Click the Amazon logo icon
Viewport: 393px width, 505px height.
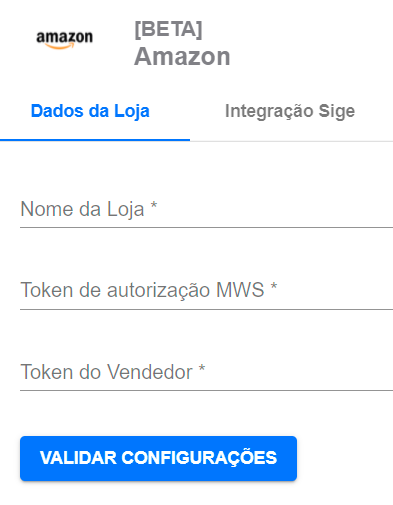coord(64,40)
